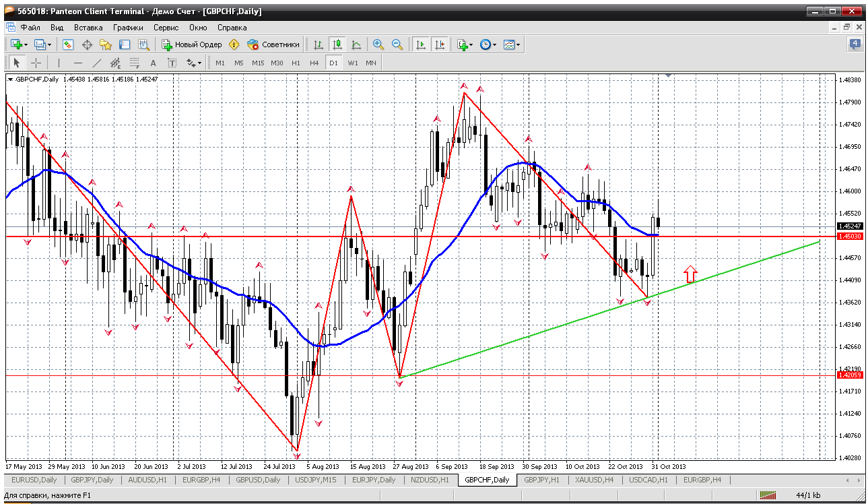This screenshot has width=868, height=504.
Task: Switch chart to line chart mode
Action: click(x=356, y=44)
